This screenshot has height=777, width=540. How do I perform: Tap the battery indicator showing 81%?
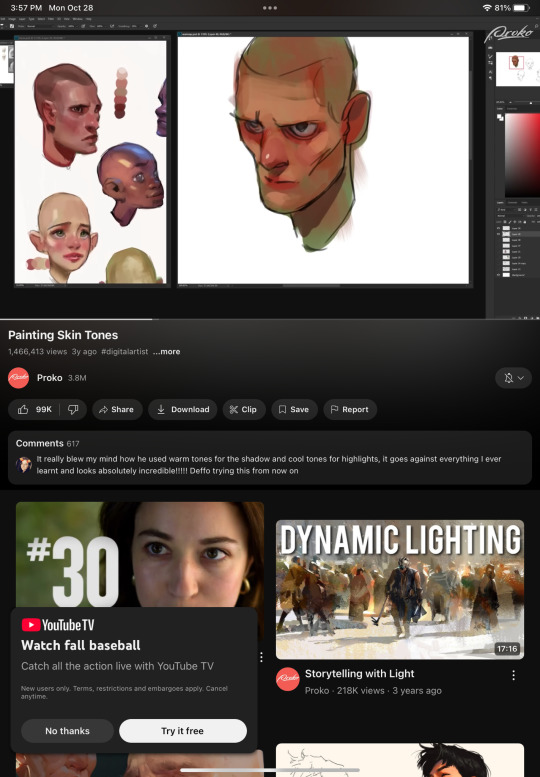coord(513,8)
